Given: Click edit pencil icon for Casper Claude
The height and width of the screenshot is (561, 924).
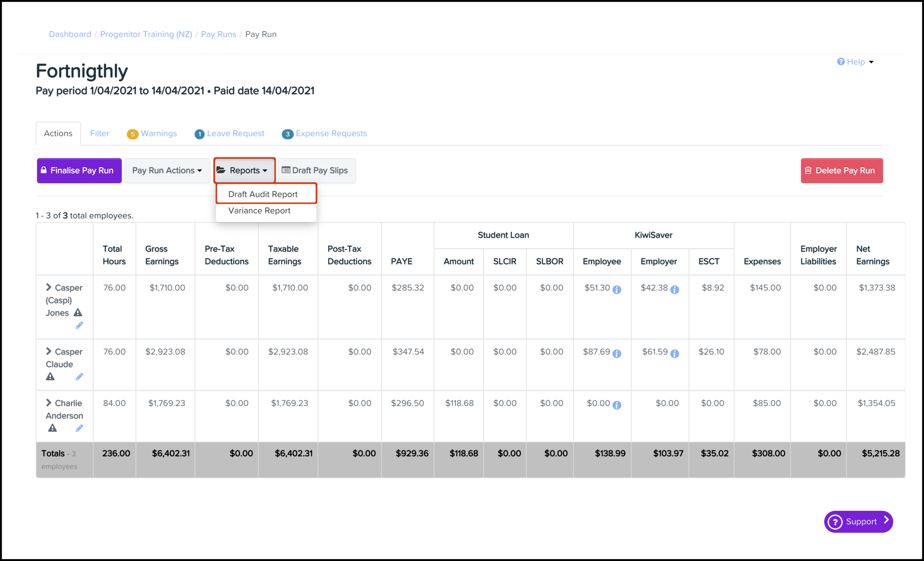Looking at the screenshot, I should point(79,377).
